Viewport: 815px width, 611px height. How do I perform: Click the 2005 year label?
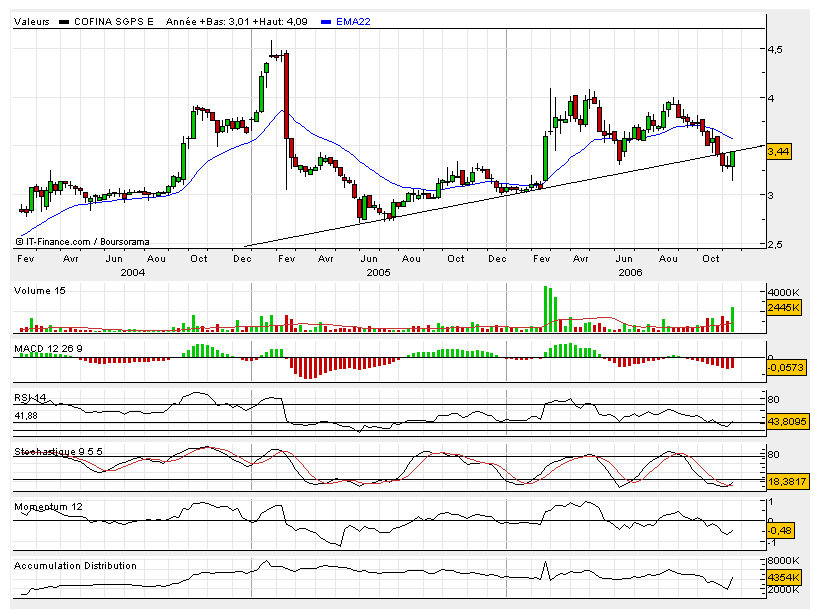[x=378, y=272]
